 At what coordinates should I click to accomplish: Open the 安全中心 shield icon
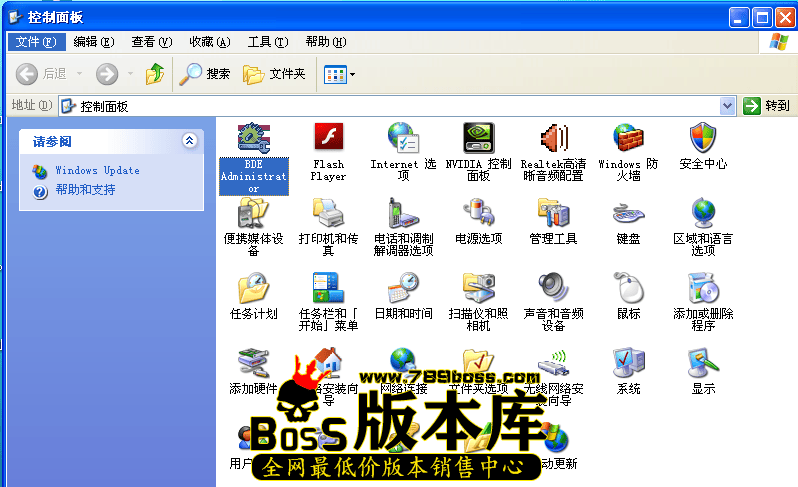703,138
